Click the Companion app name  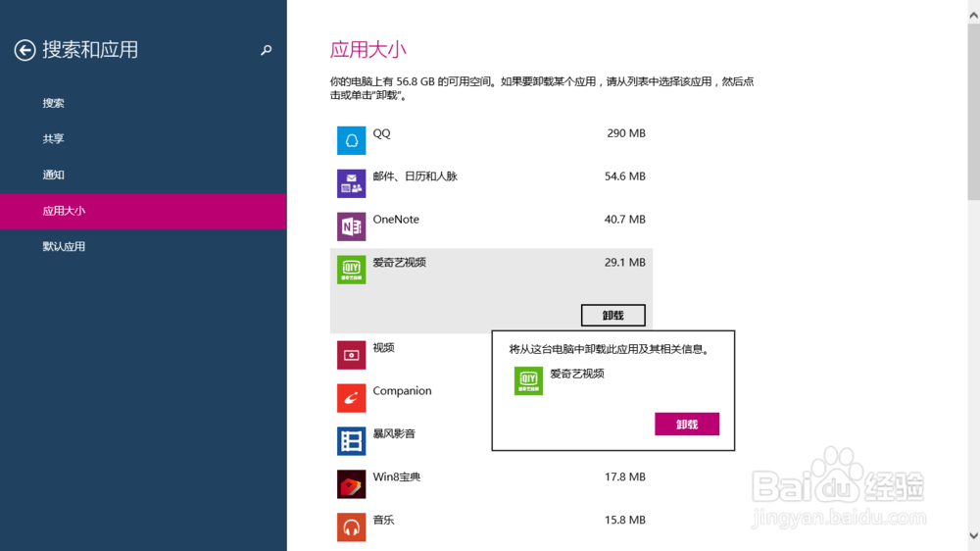pyautogui.click(x=402, y=391)
